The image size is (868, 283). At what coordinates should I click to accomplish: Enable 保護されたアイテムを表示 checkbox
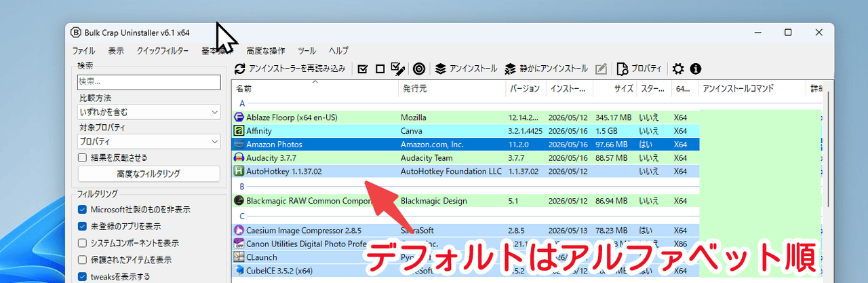coord(83,260)
